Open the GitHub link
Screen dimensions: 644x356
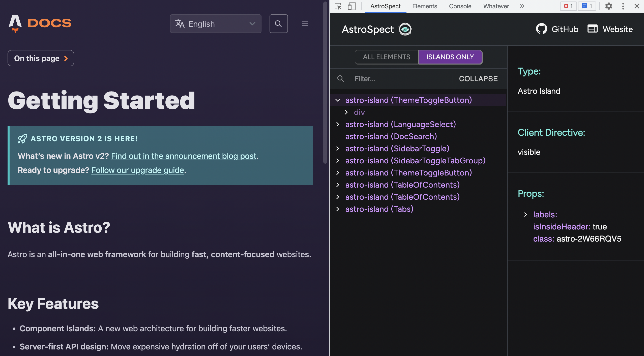tap(557, 29)
